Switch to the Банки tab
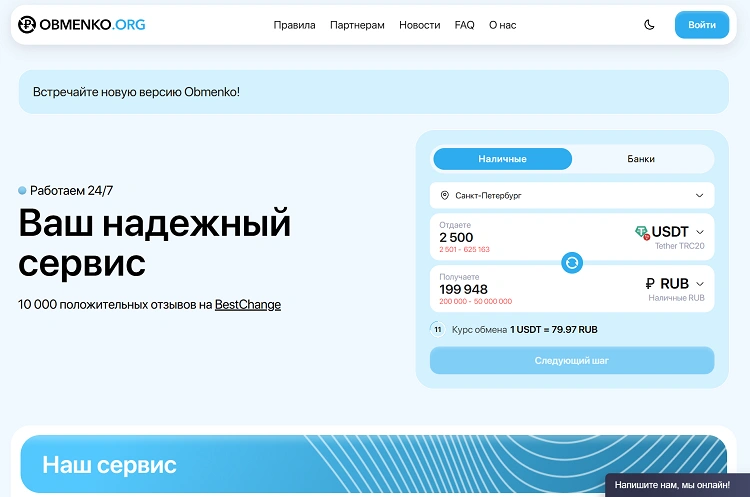Image resolution: width=750 pixels, height=497 pixels. 640,159
